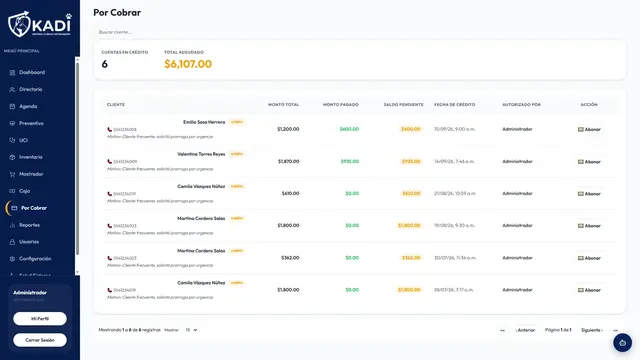
Task: Go to Inventario menu item
Action: point(31,157)
